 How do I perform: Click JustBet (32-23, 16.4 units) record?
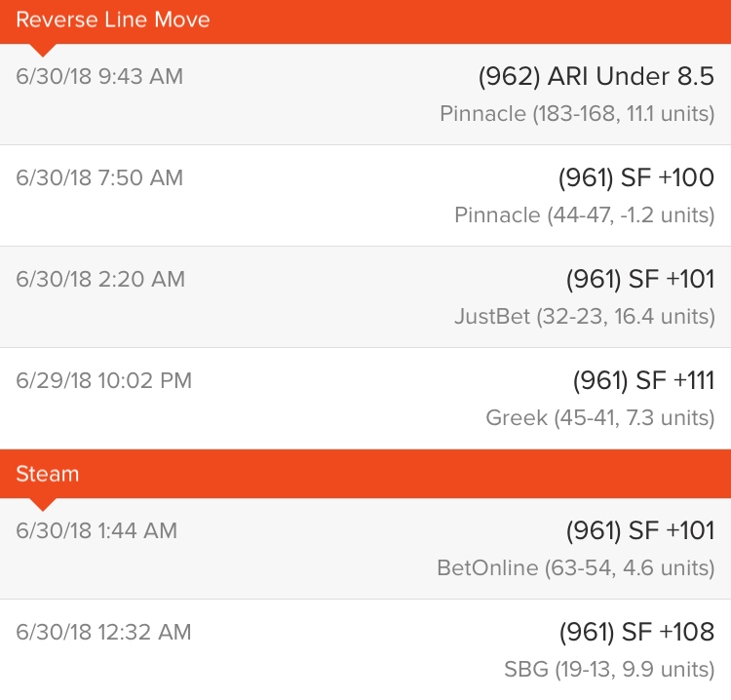[585, 317]
